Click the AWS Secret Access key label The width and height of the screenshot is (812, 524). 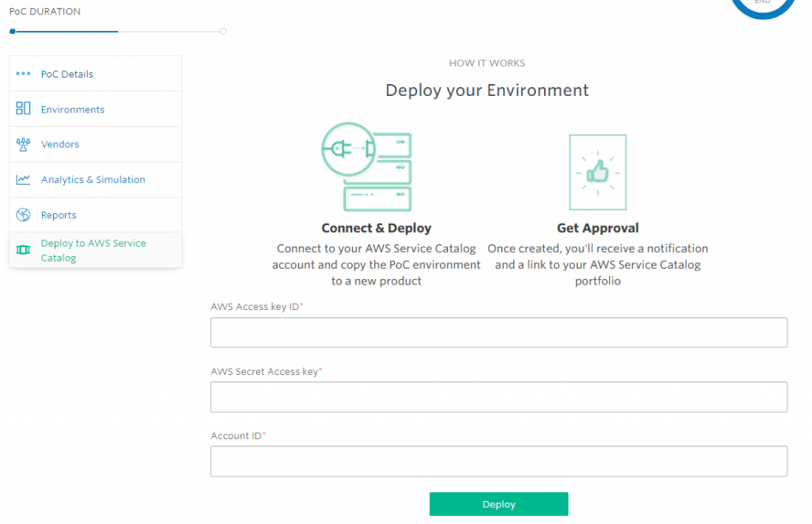[266, 371]
